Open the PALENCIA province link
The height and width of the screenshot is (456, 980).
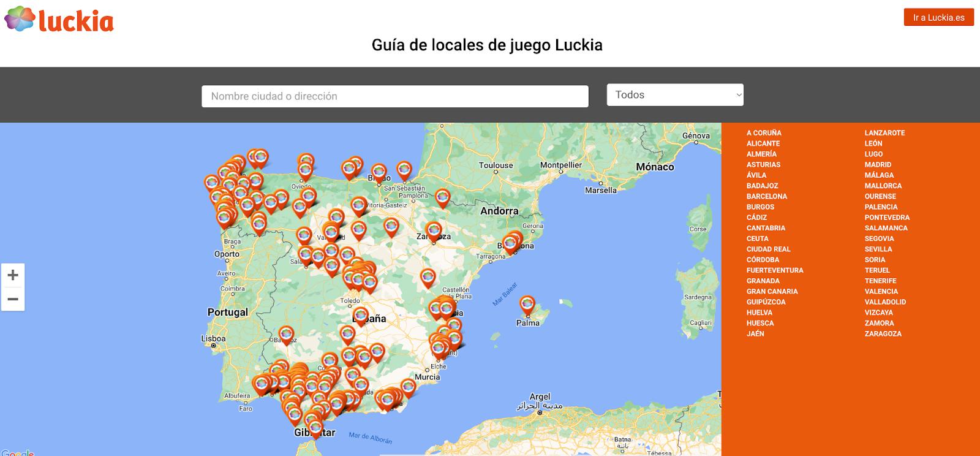tap(881, 207)
